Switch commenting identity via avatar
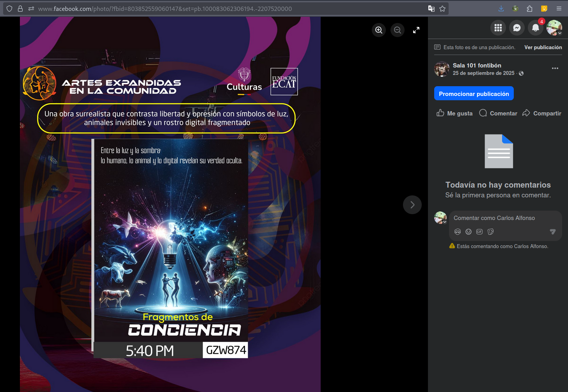Image resolution: width=568 pixels, height=392 pixels. [440, 218]
